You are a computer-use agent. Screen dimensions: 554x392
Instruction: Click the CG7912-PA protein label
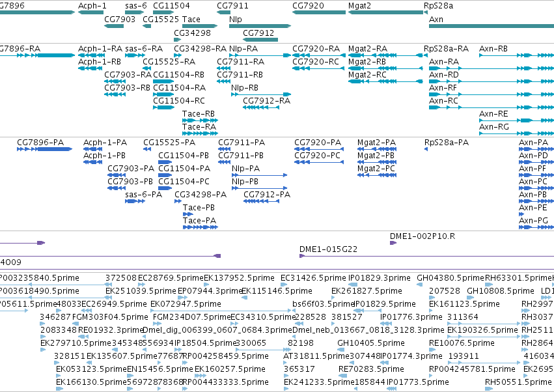(267, 195)
